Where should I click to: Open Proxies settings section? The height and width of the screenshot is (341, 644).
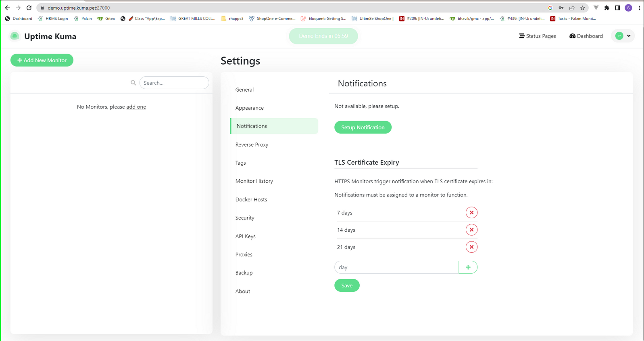[x=274, y=254]
